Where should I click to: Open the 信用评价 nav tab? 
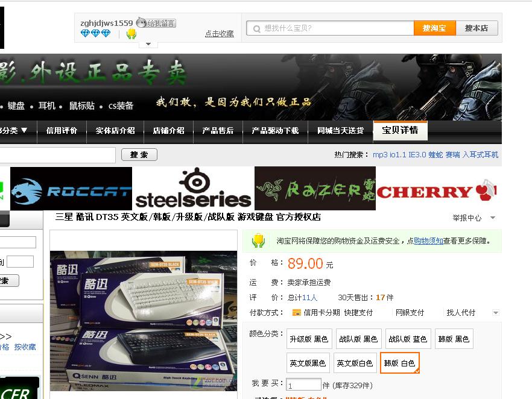click(x=62, y=131)
